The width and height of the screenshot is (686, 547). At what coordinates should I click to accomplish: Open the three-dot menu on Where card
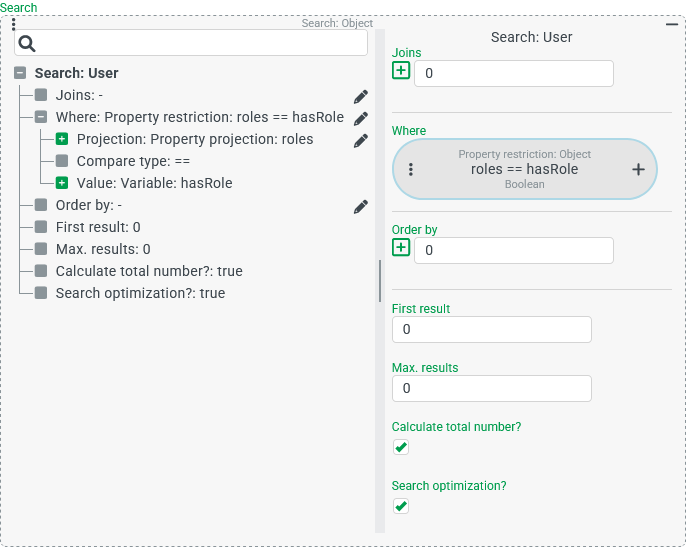[x=411, y=169]
